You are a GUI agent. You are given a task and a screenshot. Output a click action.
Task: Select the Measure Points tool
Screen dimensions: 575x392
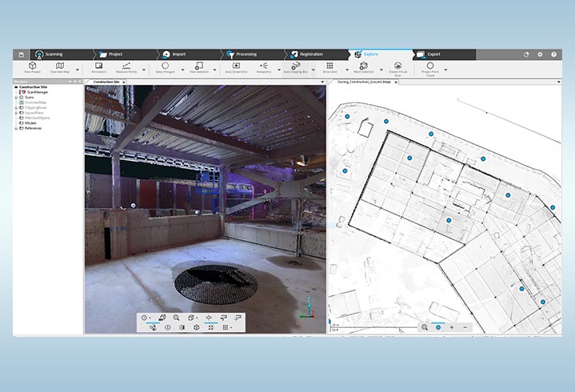tap(126, 66)
